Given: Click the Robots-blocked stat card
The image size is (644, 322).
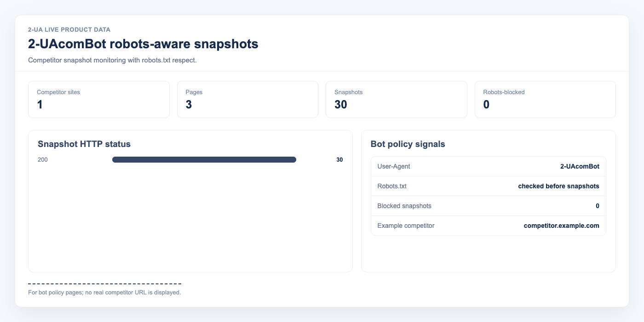Looking at the screenshot, I should coord(545,100).
